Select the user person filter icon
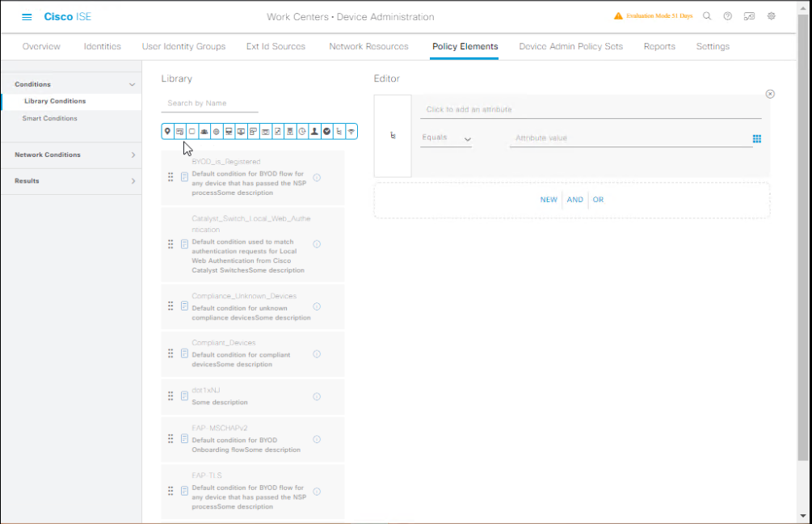The height and width of the screenshot is (524, 812). [314, 131]
